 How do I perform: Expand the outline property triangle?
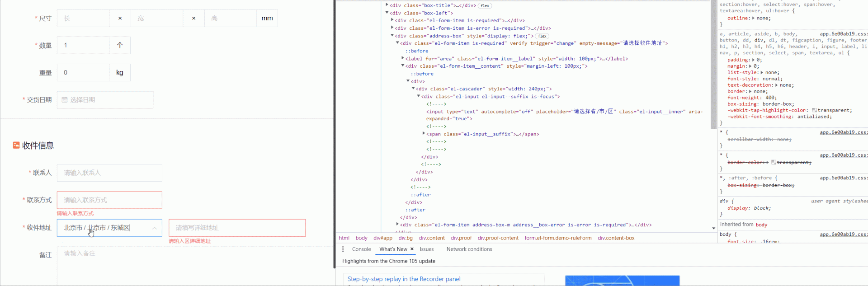pos(753,18)
